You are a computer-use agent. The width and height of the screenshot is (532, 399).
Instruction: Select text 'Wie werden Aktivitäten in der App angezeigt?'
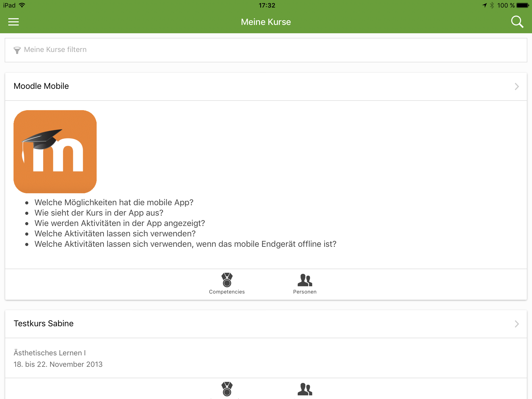pyautogui.click(x=120, y=223)
